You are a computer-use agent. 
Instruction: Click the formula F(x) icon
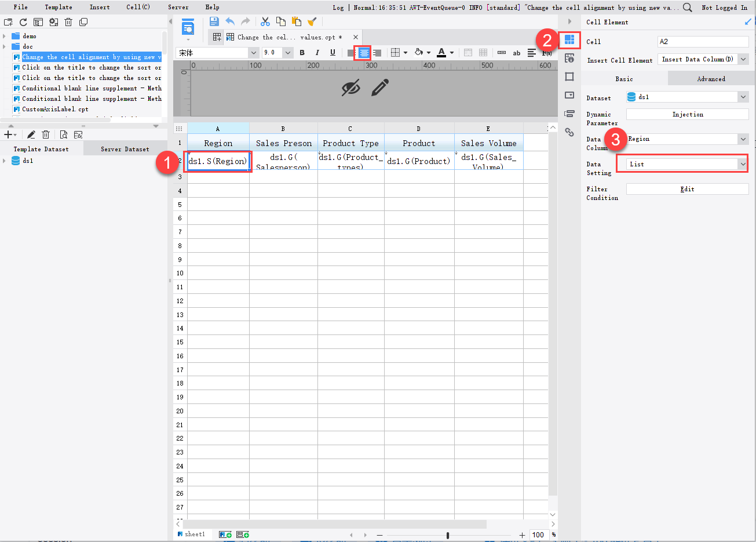546,52
